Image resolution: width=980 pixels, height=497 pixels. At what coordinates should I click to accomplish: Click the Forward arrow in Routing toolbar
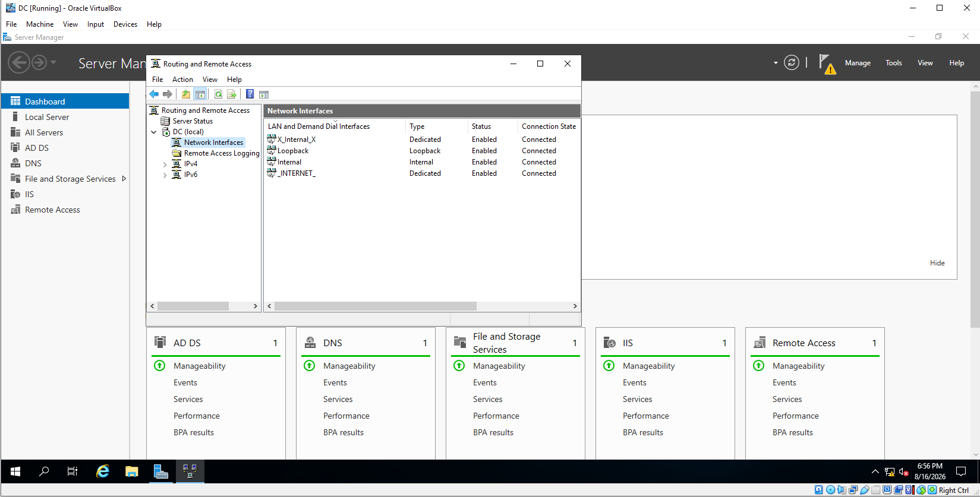168,94
